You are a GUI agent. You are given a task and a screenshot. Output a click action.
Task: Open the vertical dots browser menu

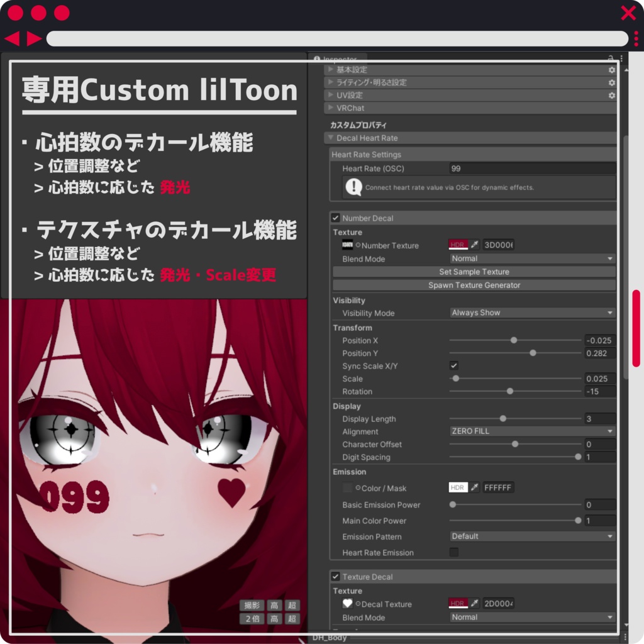click(x=636, y=38)
